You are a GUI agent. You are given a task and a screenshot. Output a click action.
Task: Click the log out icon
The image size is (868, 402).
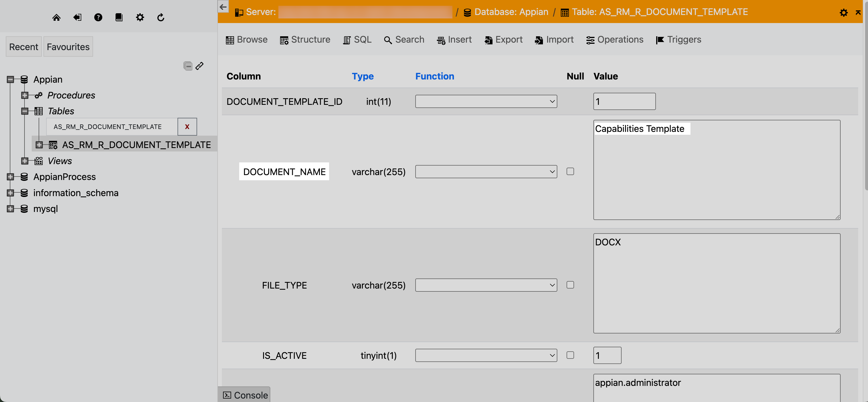(x=77, y=18)
